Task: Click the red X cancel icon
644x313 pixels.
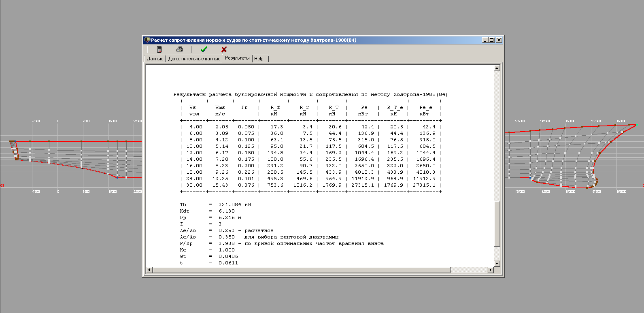Action: coord(224,49)
